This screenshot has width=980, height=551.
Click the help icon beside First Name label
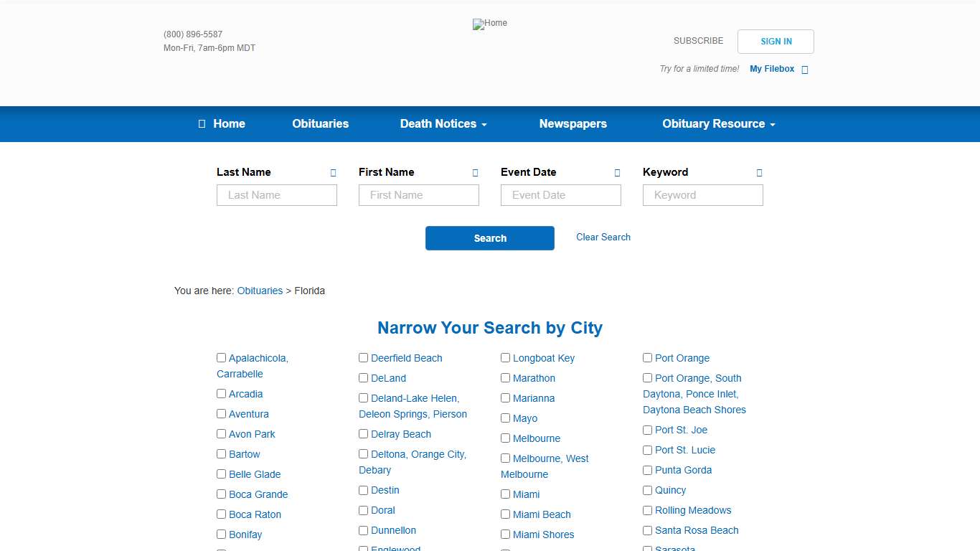475,173
